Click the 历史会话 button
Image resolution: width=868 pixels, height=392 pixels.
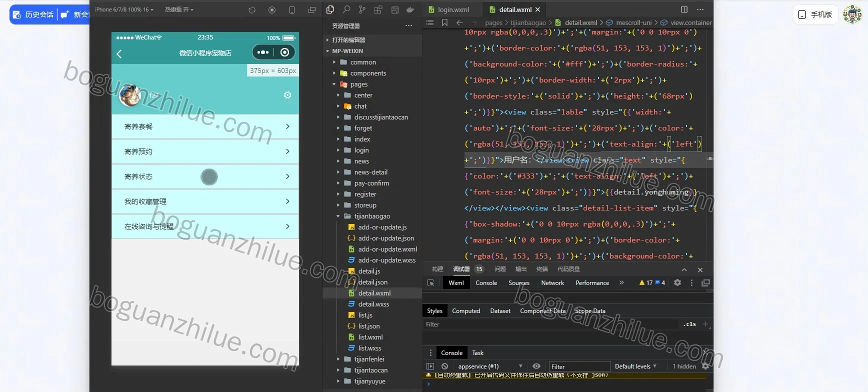[x=33, y=14]
